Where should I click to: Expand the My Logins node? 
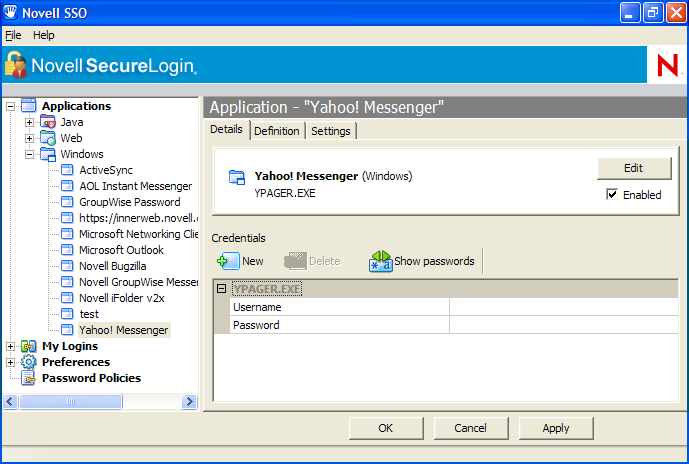click(10, 346)
